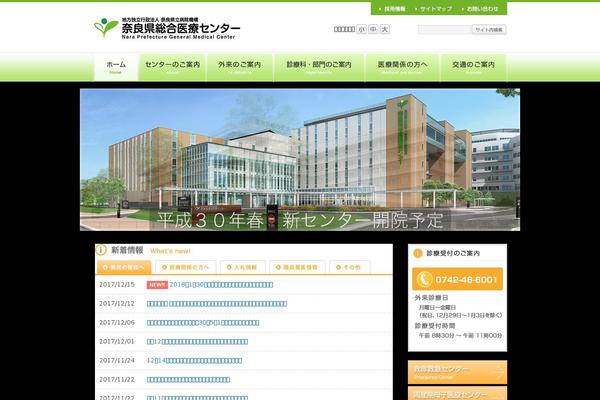This screenshot has height=400, width=600.
Task: Open the fully visible 2017/11/22 news link
Action: (x=188, y=380)
